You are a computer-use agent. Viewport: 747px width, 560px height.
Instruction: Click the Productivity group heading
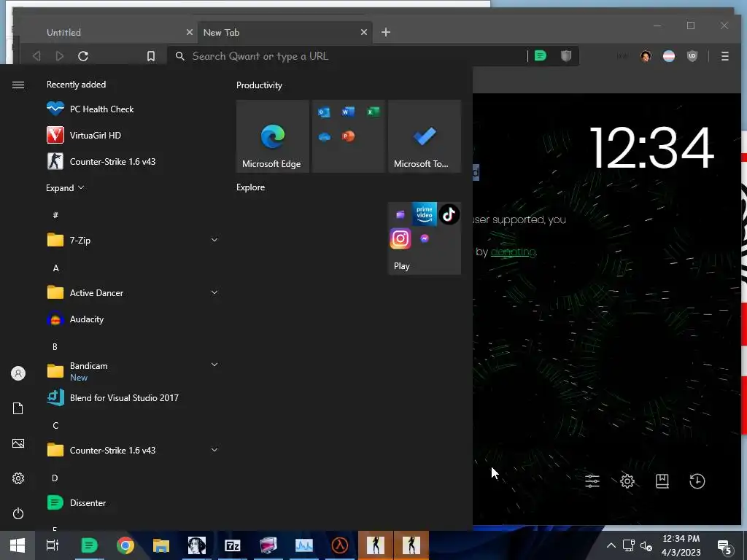(259, 85)
